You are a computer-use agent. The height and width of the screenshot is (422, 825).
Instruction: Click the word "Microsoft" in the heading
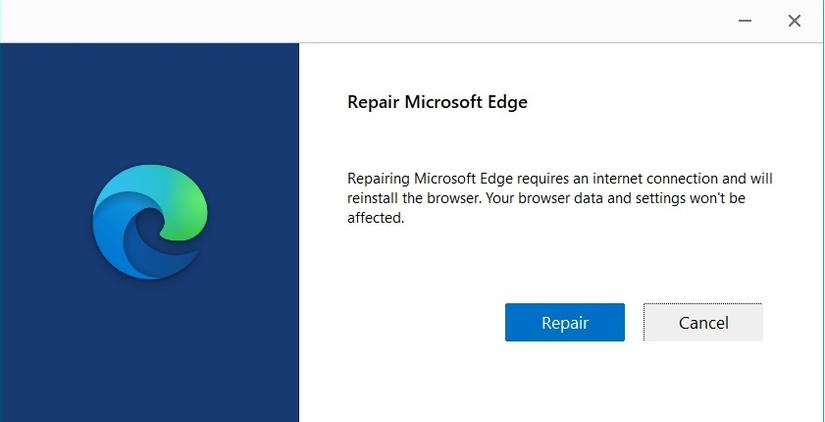click(x=443, y=102)
